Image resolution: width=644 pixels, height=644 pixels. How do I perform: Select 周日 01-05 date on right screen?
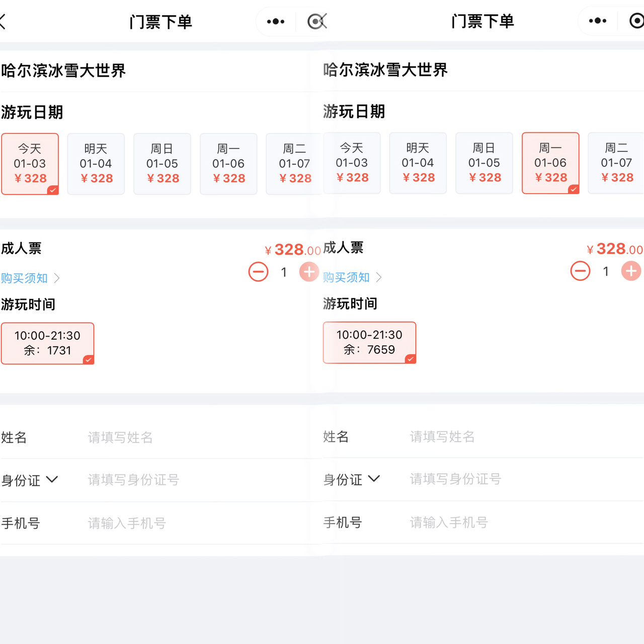pyautogui.click(x=485, y=163)
